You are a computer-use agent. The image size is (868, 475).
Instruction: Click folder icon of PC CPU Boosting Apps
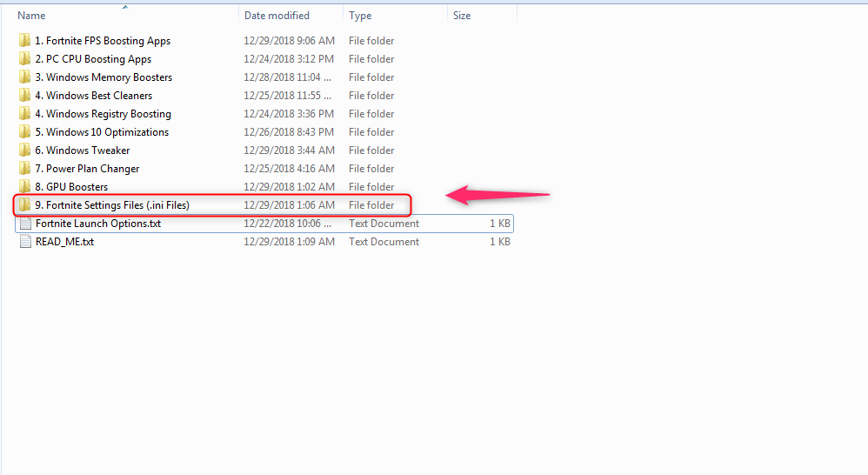point(25,58)
